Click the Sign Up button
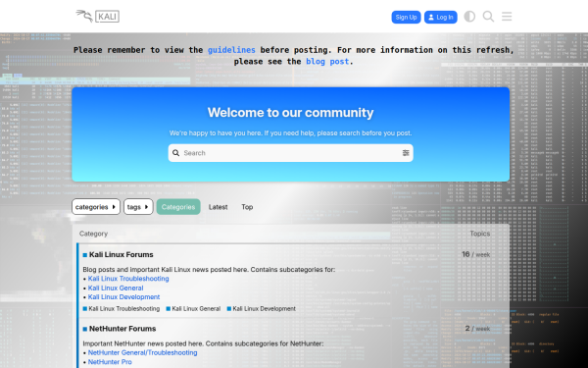The height and width of the screenshot is (368, 588). click(x=406, y=17)
